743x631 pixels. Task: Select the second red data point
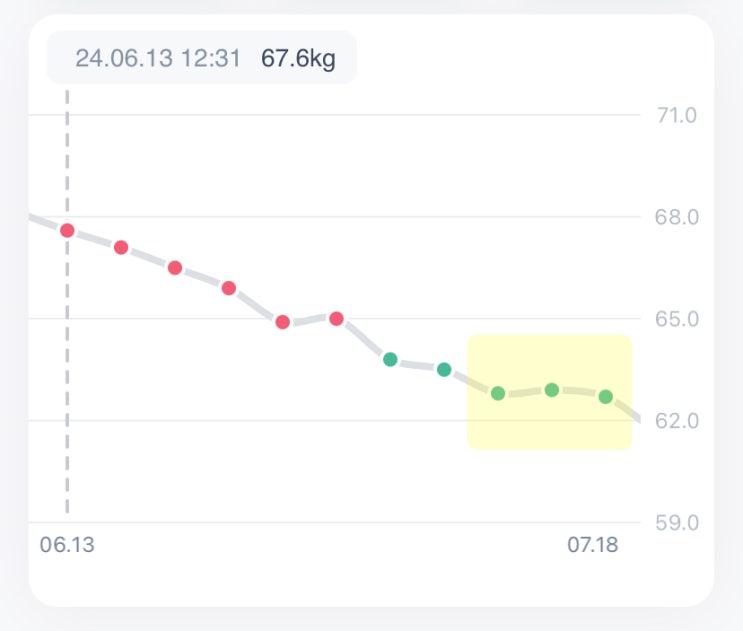121,247
